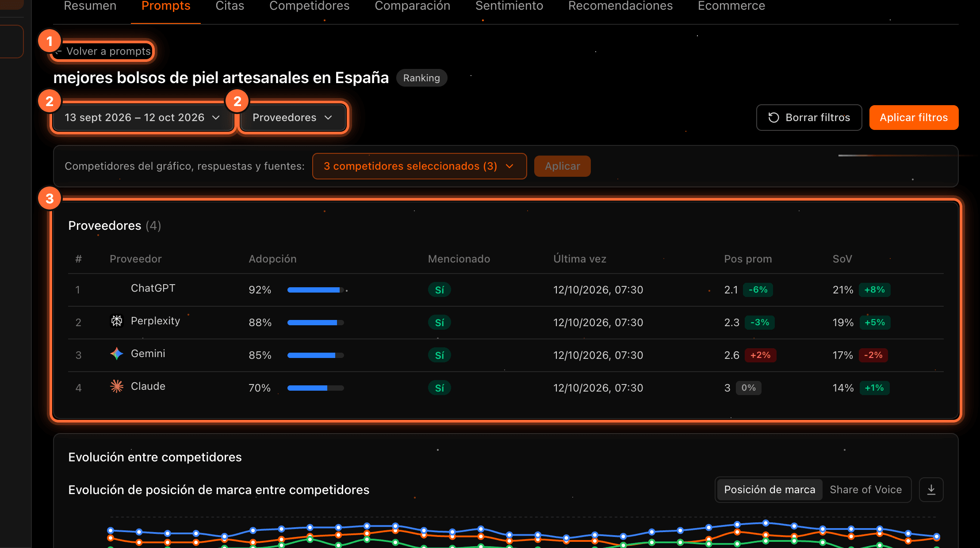Expand the Proveedores filter dropdown
This screenshot has width=980, height=548.
pyautogui.click(x=292, y=118)
